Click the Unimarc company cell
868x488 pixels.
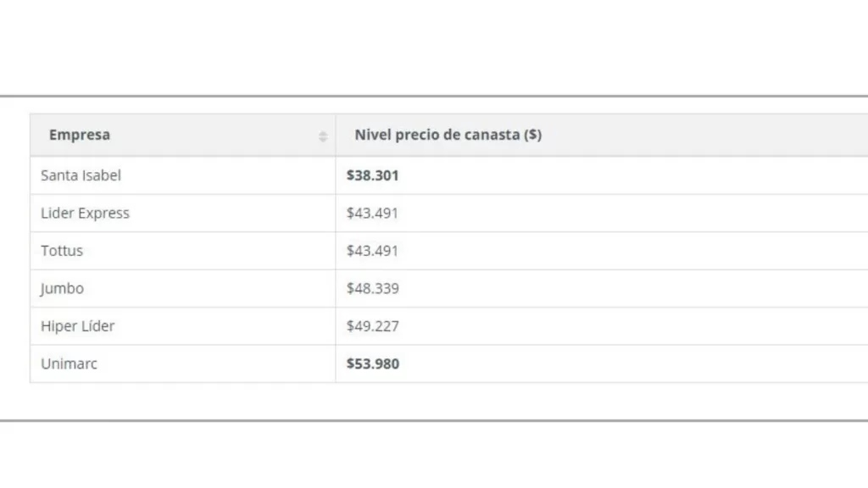(69, 363)
